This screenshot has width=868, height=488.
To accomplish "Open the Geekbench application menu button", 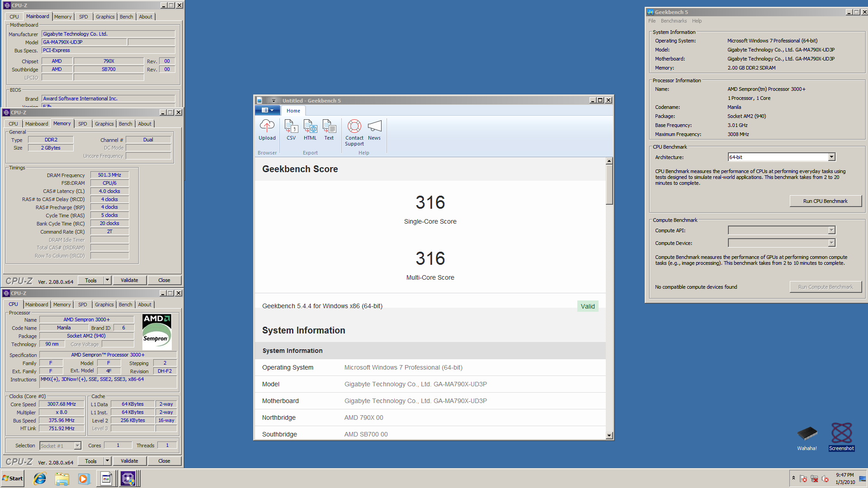I will tap(268, 110).
